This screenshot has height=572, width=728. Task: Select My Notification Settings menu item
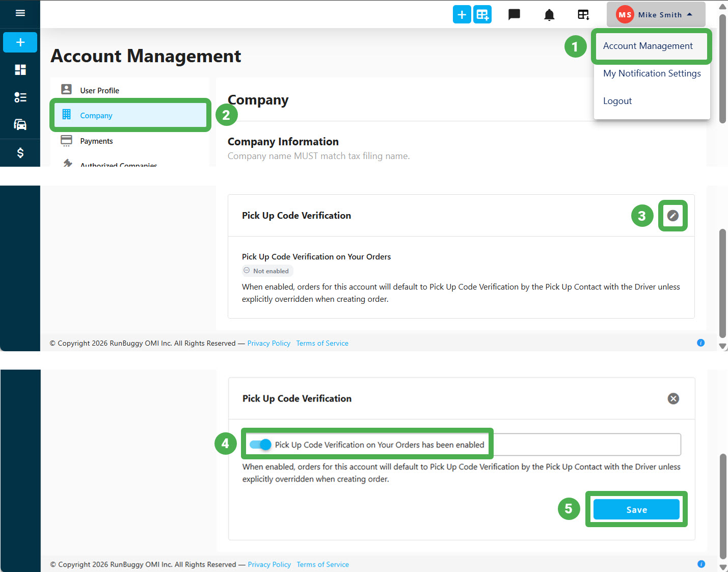[x=652, y=73]
